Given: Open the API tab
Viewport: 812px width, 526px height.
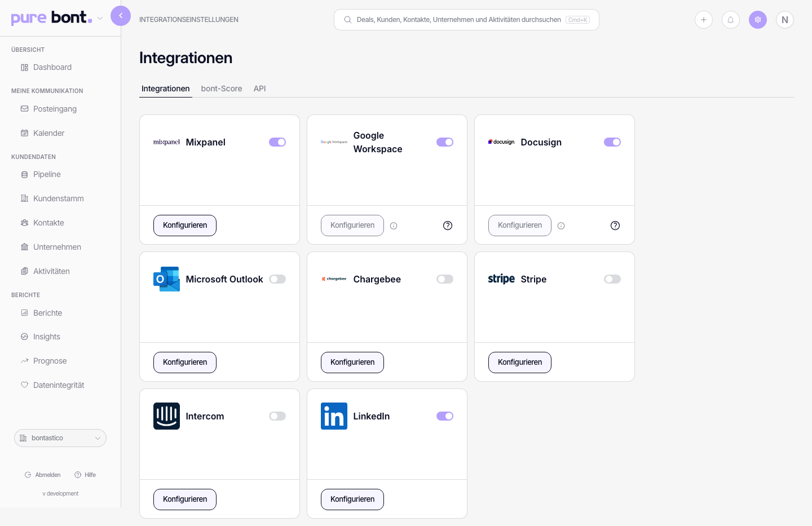Looking at the screenshot, I should click(x=260, y=89).
